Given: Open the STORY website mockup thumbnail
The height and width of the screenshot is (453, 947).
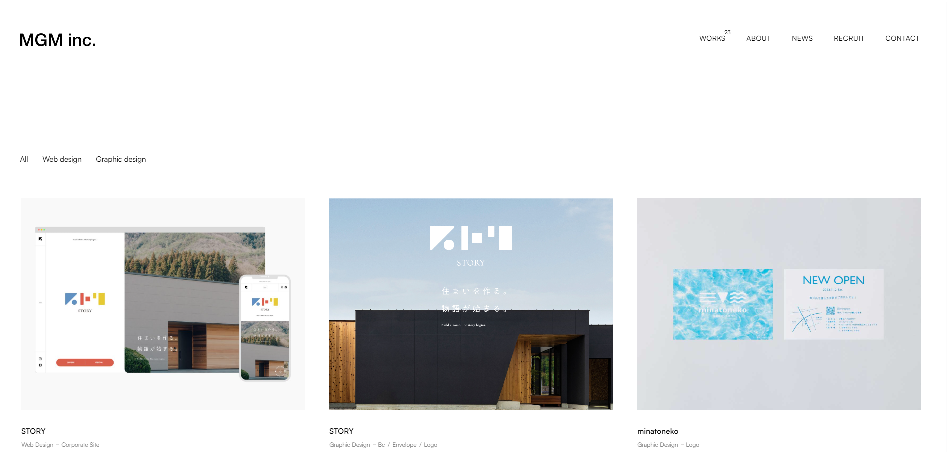Looking at the screenshot, I should (162, 304).
